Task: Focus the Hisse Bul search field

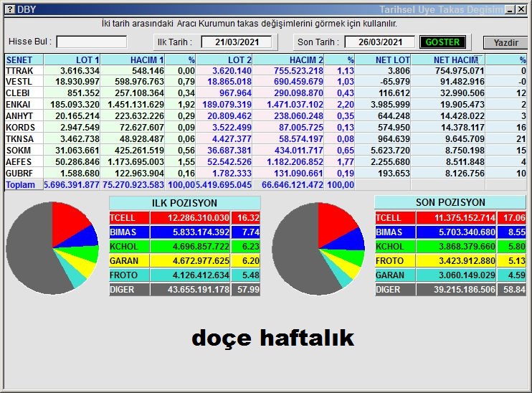Action: [x=92, y=42]
